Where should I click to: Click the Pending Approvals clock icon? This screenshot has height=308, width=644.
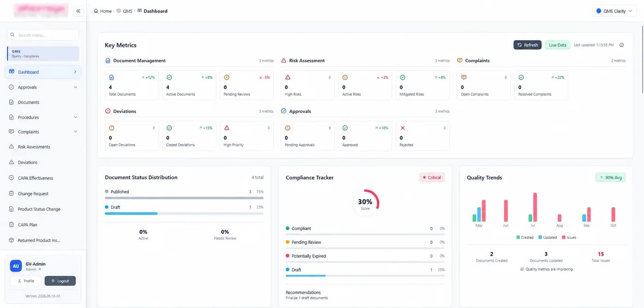(287, 128)
